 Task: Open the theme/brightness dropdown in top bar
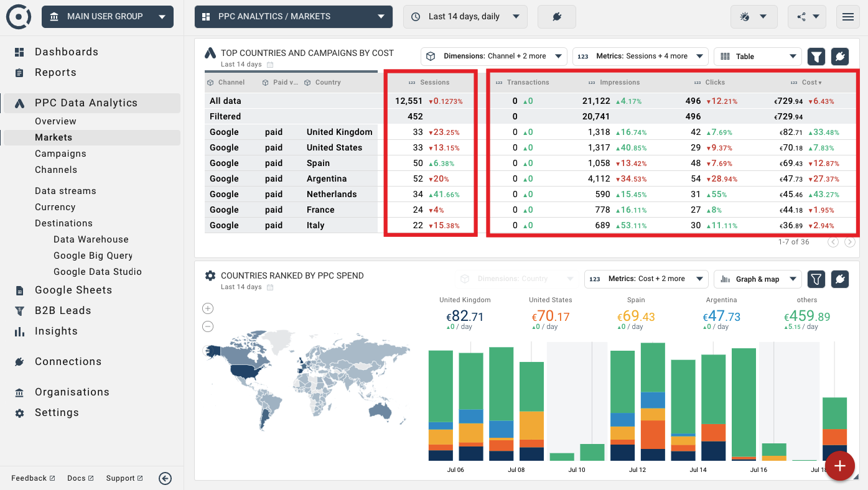point(754,17)
